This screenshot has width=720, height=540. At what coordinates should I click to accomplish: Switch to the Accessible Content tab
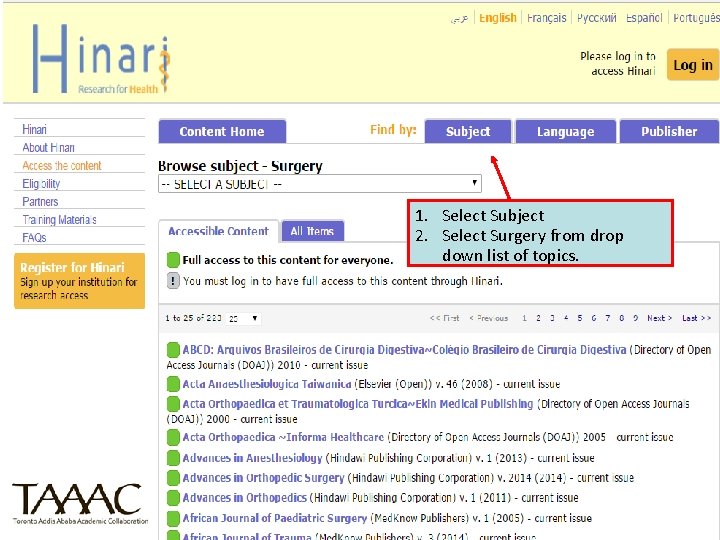coord(219,231)
